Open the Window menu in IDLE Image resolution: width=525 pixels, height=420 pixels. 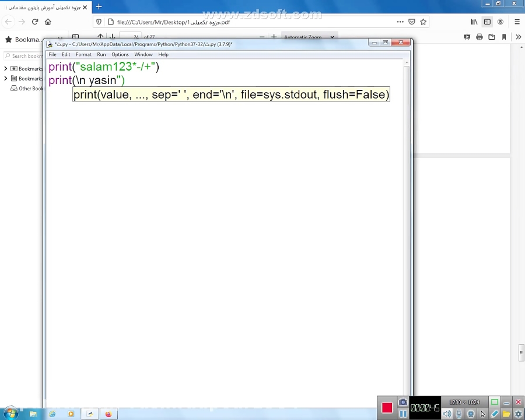(143, 54)
